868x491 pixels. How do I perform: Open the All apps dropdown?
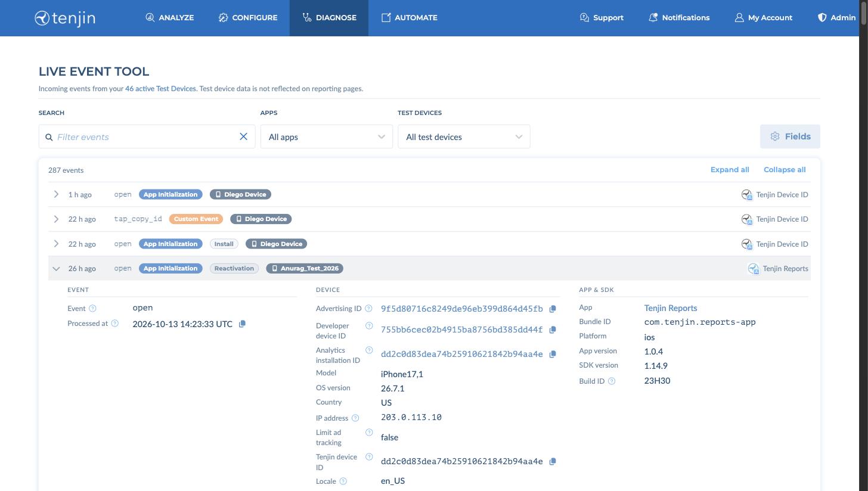[327, 136]
